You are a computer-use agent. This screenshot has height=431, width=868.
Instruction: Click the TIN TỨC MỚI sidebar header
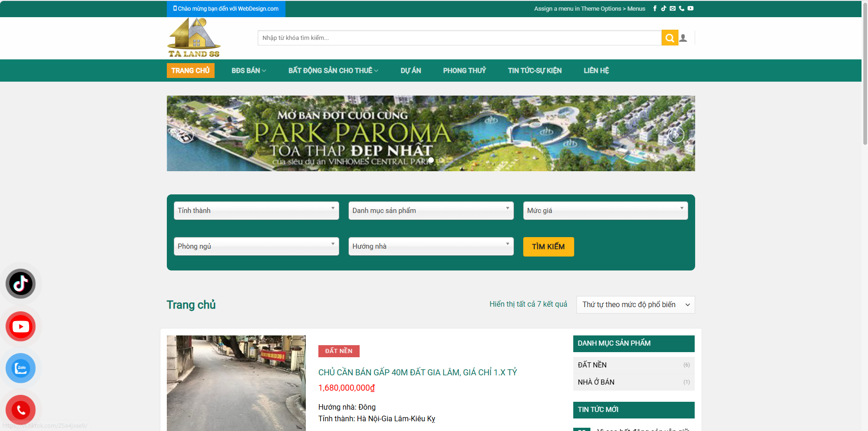click(634, 410)
